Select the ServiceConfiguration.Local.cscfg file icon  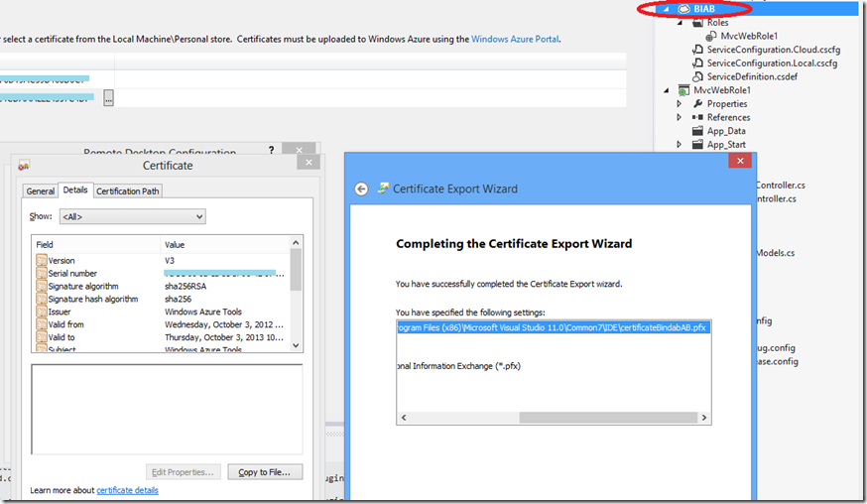(697, 63)
